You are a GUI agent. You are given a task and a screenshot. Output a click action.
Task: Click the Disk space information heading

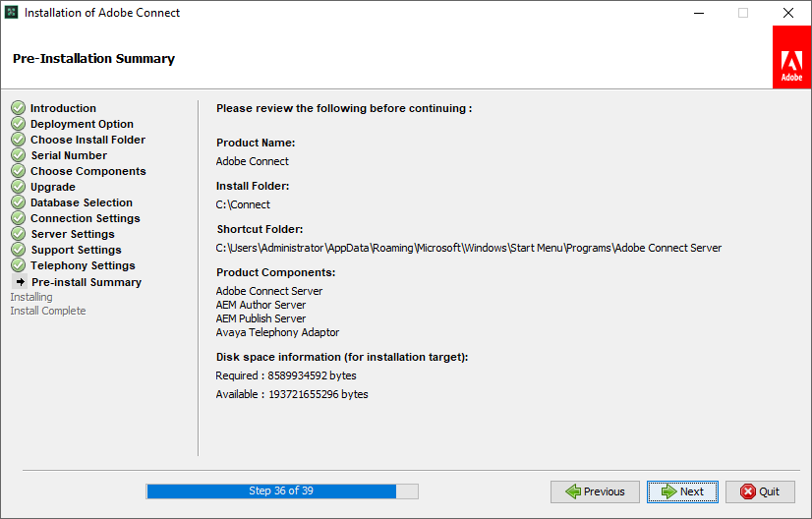(342, 358)
